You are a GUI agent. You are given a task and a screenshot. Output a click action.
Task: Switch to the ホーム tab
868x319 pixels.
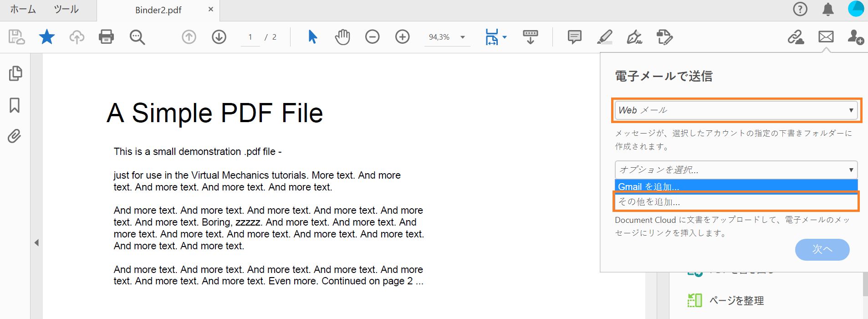23,10
